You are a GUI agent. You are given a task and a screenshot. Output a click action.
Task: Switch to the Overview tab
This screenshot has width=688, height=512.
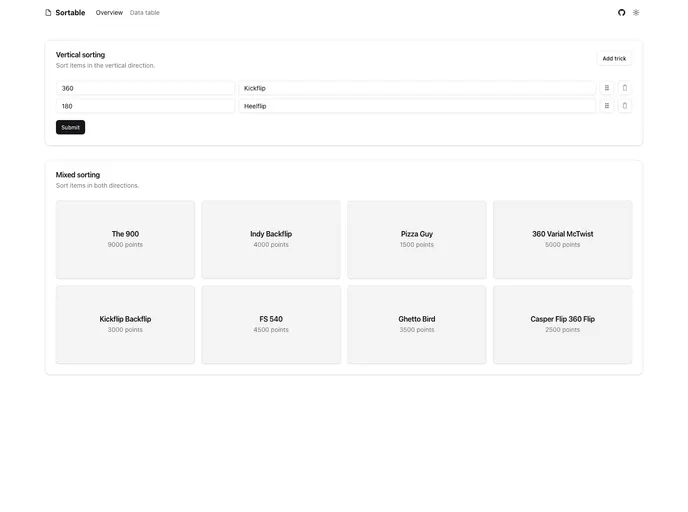tap(109, 13)
